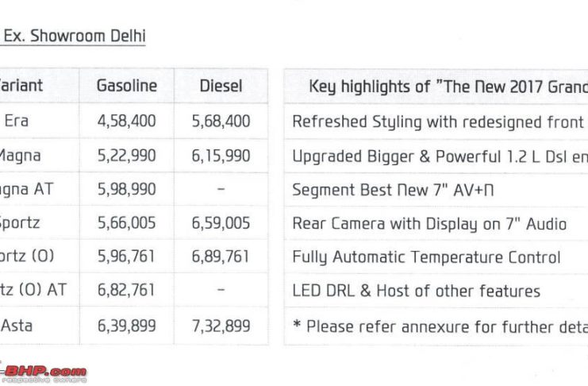Click Sportz gasoline price 5,66,005

[x=127, y=224]
